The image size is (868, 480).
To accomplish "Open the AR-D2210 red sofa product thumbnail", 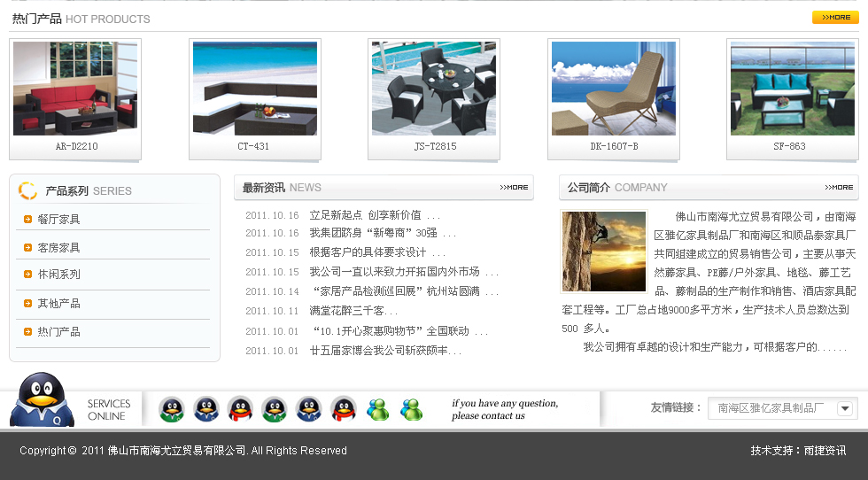I will [75, 89].
